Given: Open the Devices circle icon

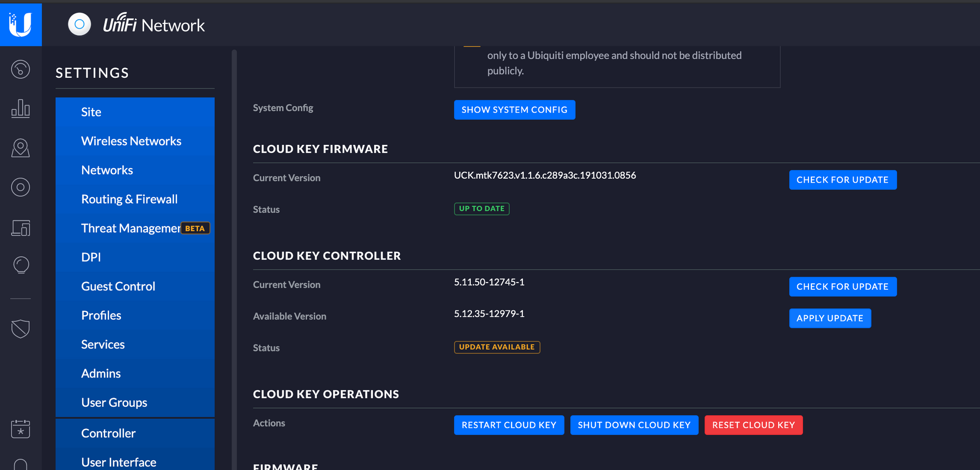Looking at the screenshot, I should click(x=21, y=187).
